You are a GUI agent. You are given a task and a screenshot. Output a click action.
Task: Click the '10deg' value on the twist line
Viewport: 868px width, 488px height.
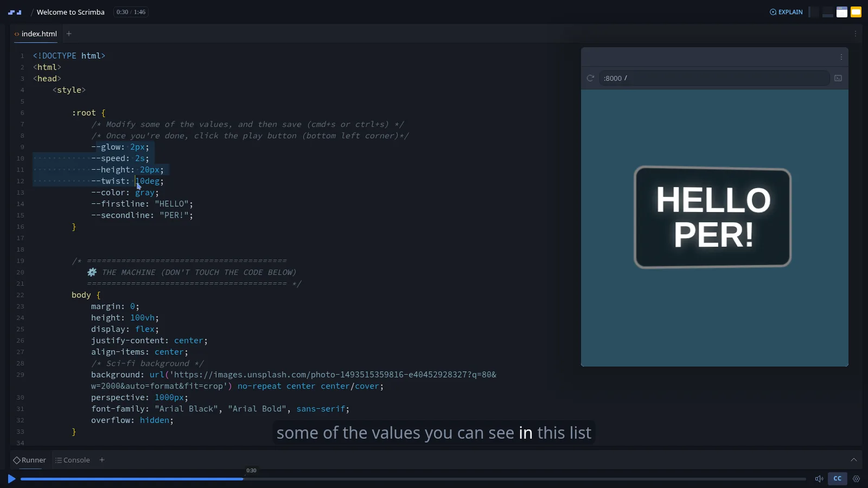coord(148,181)
